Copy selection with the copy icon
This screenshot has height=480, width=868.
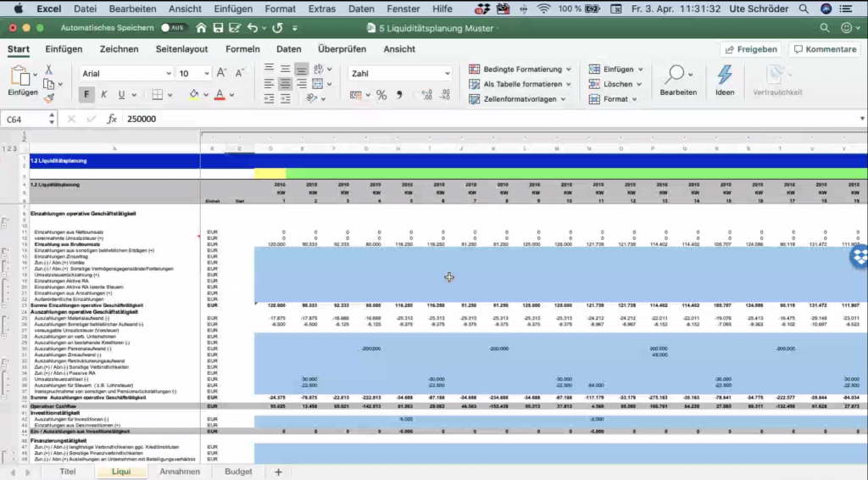49,84
